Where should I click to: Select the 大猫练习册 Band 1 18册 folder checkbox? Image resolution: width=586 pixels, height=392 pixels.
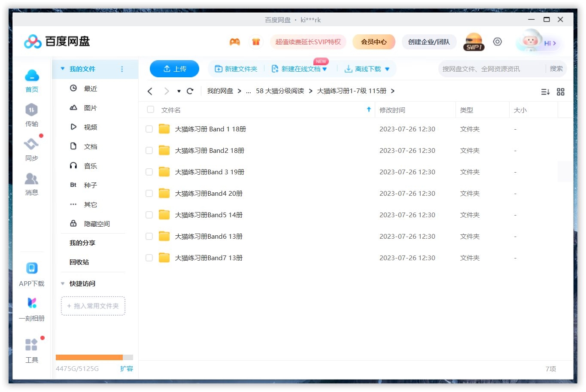point(149,129)
